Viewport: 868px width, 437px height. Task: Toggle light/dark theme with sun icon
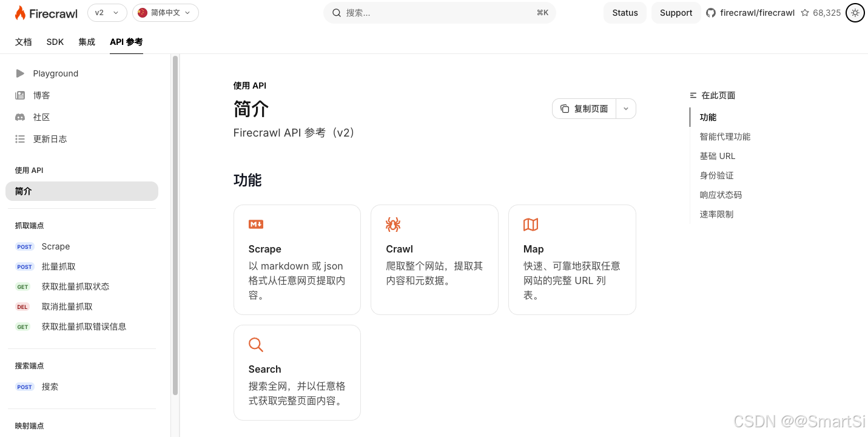point(855,12)
